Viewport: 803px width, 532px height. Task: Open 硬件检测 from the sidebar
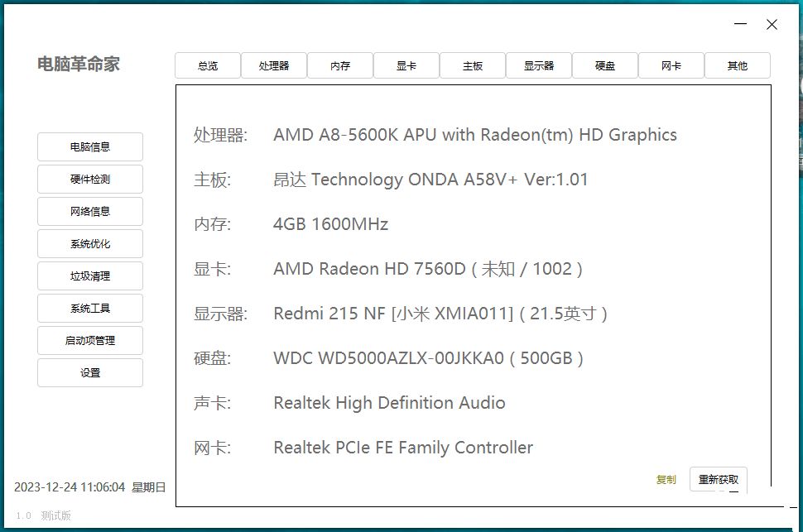coord(90,179)
